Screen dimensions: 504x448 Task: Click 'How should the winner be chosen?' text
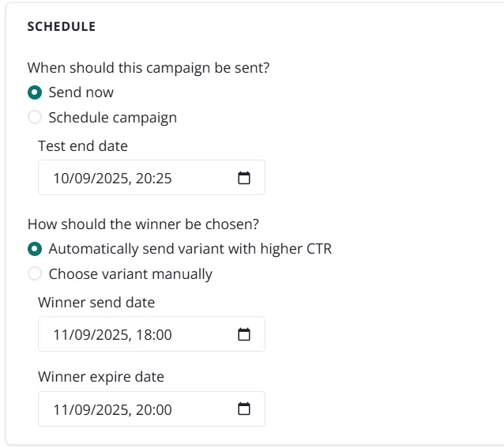click(x=143, y=224)
